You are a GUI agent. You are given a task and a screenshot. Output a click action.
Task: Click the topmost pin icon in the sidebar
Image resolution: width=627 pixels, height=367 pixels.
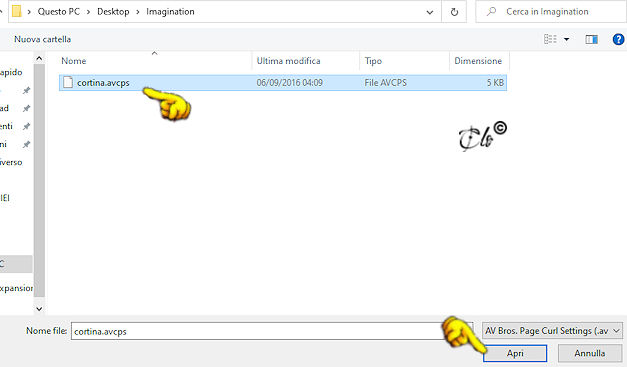tap(26, 90)
